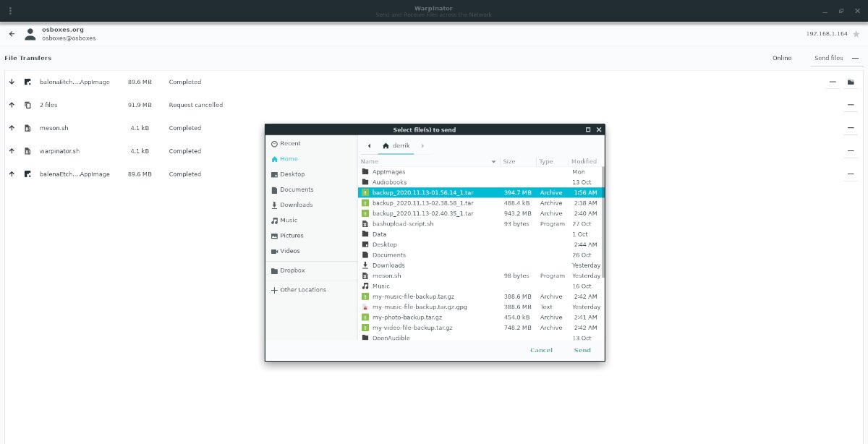The image size is (868, 444).
Task: Sort files by Size column
Action: [x=516, y=162]
